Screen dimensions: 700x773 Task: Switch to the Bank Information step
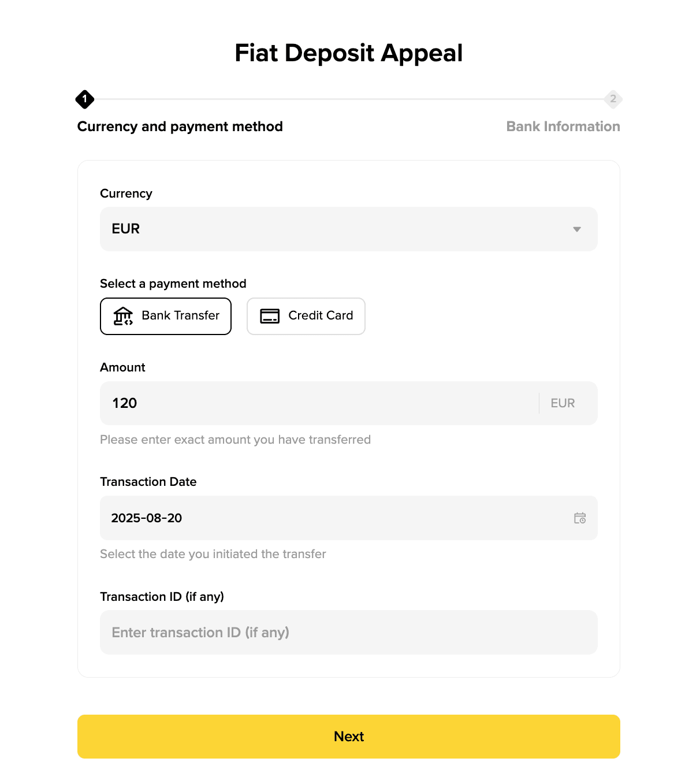point(563,127)
